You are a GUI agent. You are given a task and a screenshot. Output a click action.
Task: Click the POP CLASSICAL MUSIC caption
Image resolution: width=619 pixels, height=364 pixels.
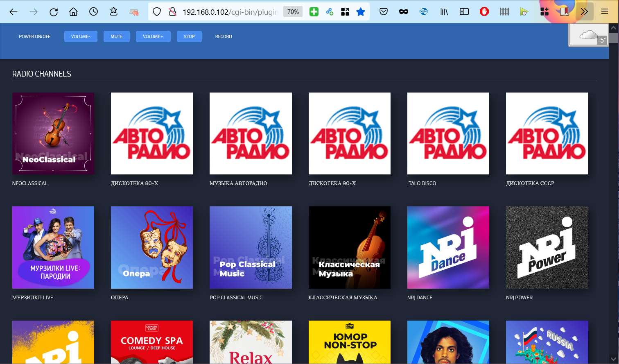click(x=236, y=298)
